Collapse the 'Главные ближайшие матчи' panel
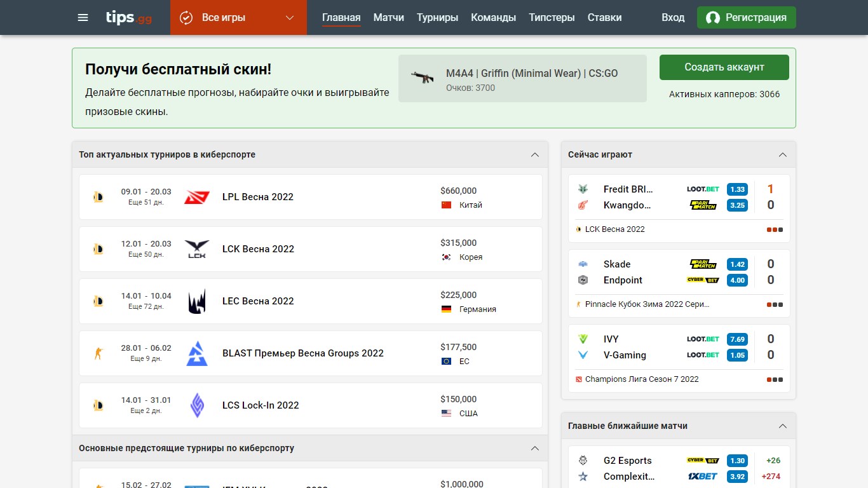 coord(783,426)
